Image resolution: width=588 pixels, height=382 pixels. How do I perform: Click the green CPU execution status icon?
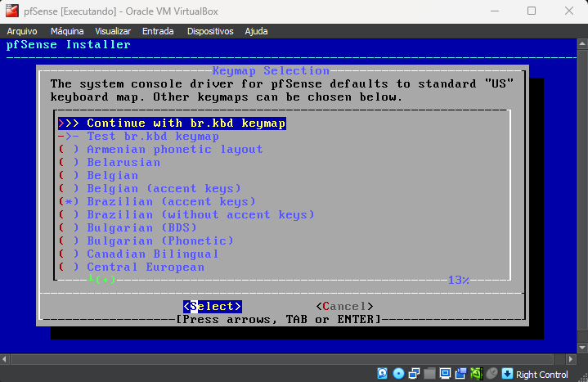(x=476, y=374)
